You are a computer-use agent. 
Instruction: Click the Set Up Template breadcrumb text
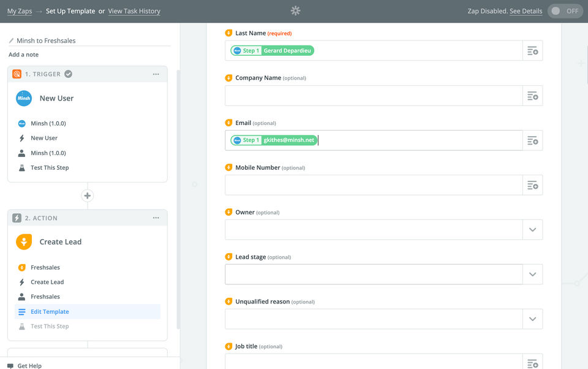pos(70,11)
